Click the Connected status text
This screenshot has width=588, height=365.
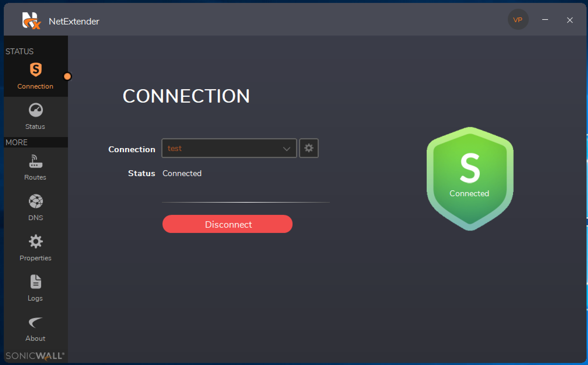coord(182,173)
